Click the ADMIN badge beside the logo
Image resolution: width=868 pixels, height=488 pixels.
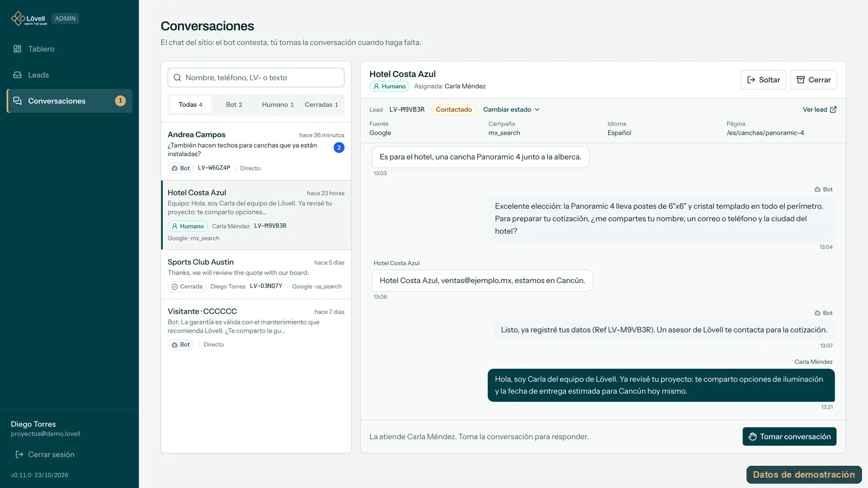[x=65, y=18]
